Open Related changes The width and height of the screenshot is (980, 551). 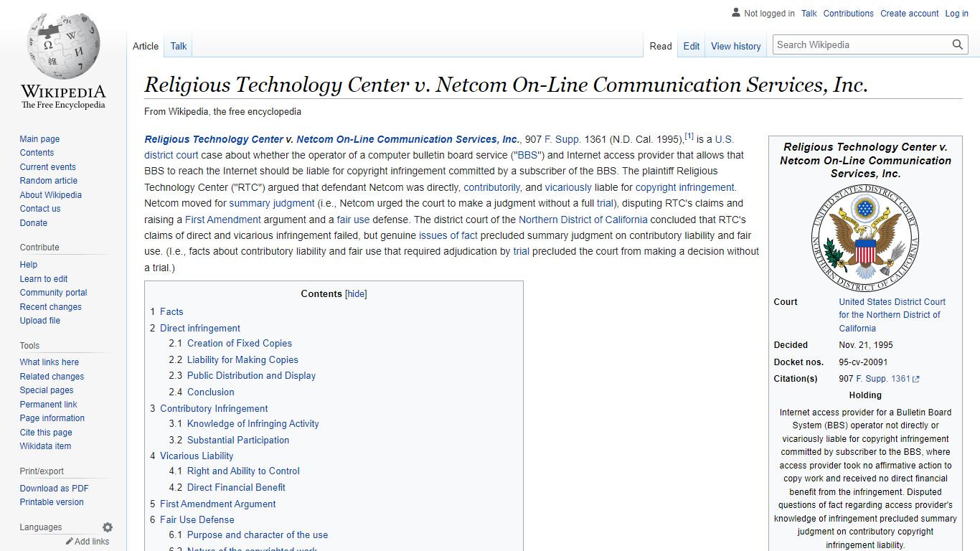52,377
